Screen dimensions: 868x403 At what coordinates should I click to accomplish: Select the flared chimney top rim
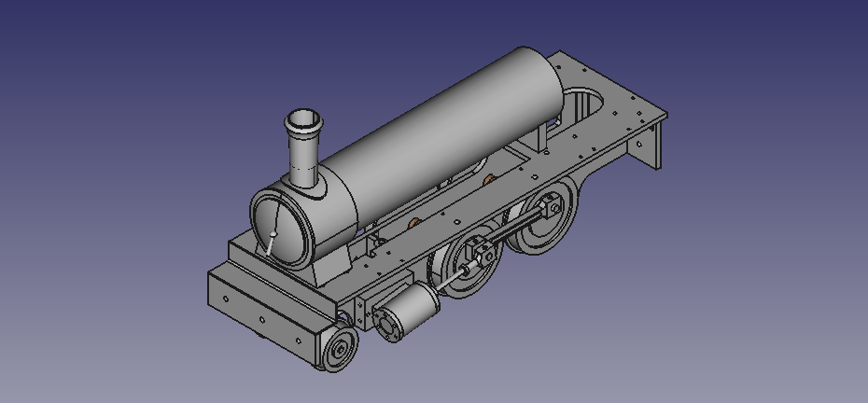point(303,119)
